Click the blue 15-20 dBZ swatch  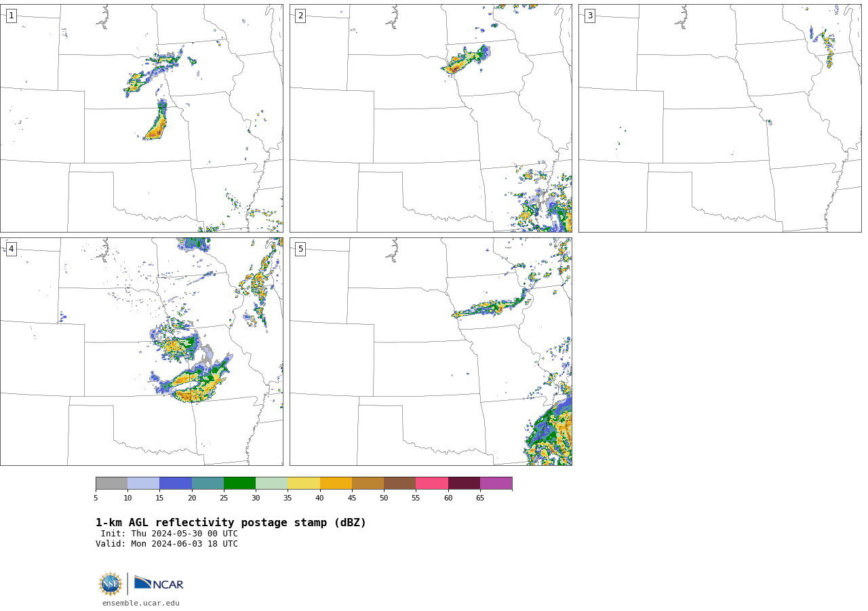176,483
